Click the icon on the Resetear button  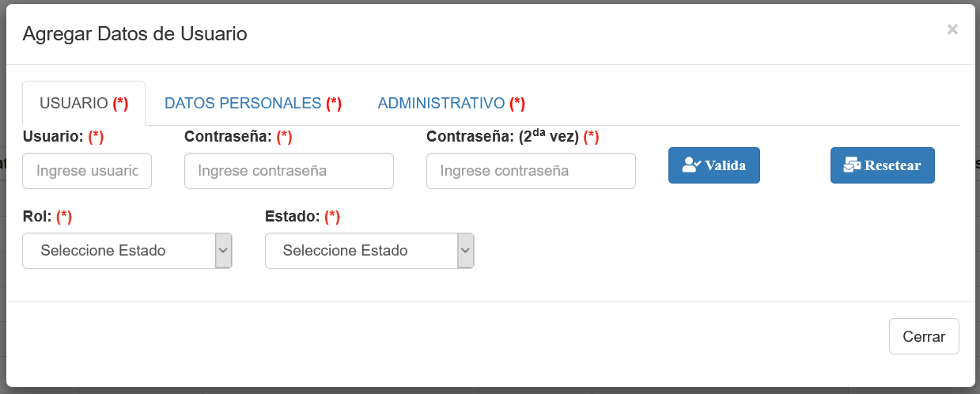click(852, 165)
